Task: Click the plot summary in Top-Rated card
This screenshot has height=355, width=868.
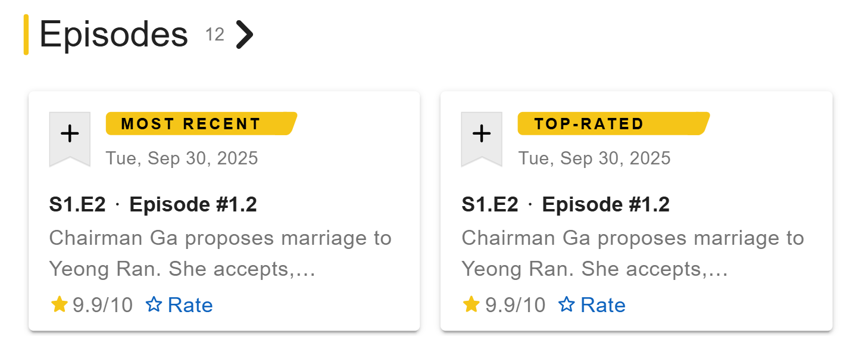Action: 633,254
